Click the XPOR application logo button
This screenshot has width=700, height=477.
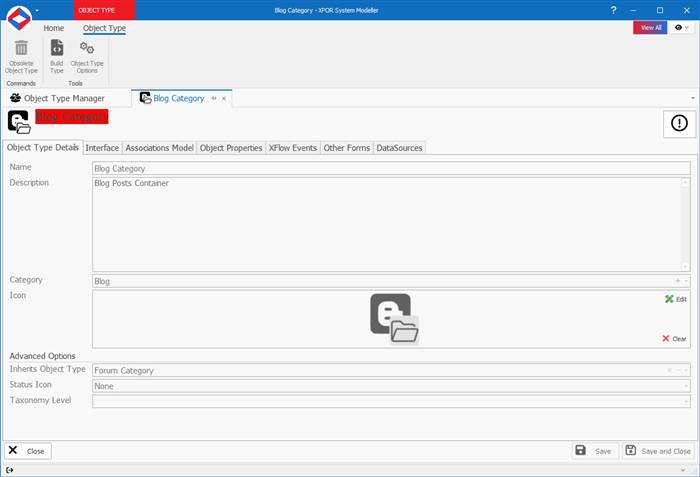(x=19, y=18)
